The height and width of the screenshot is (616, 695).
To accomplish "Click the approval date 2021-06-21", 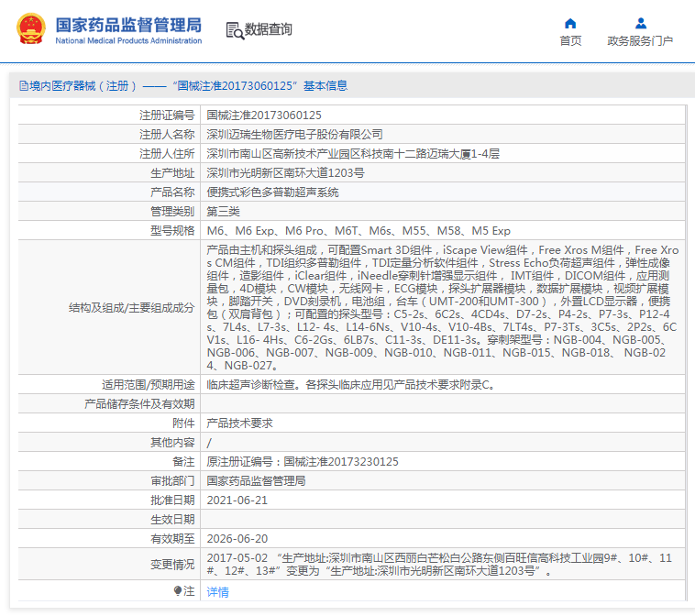I will click(x=237, y=500).
